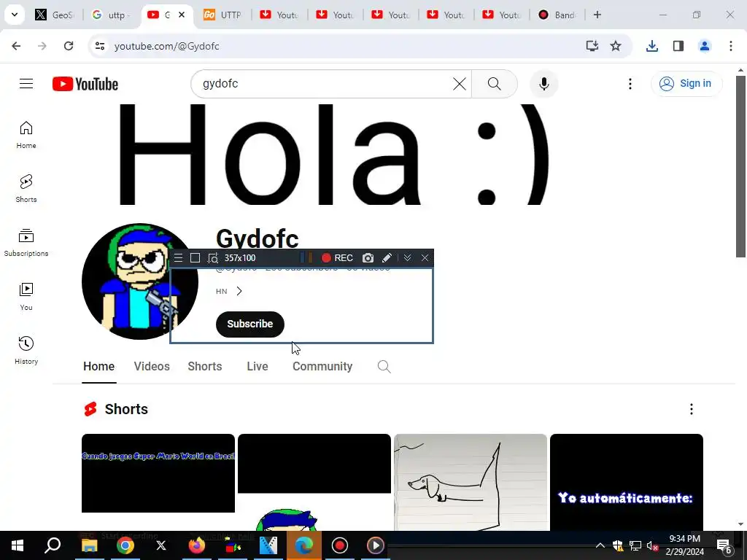The width and height of the screenshot is (747, 560).
Task: Open Firefox from the taskbar
Action: pos(197,545)
